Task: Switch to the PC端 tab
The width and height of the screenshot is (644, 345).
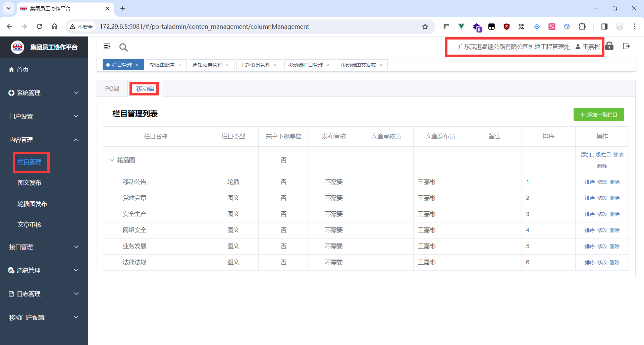Action: 112,89
